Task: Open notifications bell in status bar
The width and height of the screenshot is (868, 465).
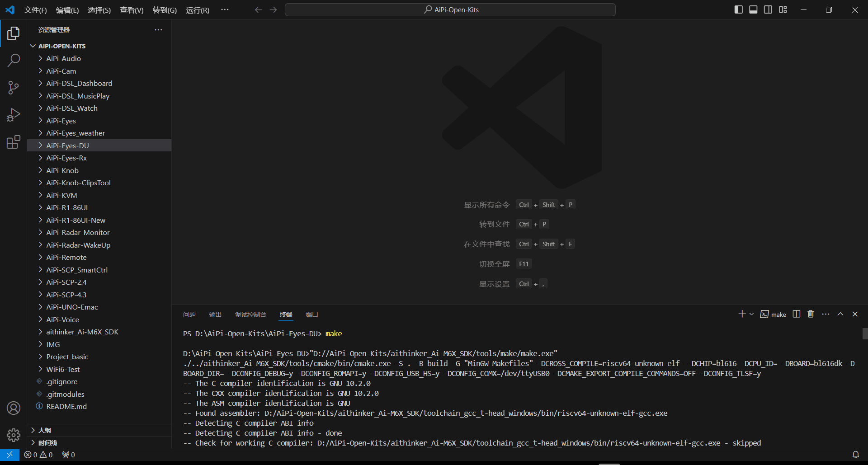Action: click(x=855, y=455)
